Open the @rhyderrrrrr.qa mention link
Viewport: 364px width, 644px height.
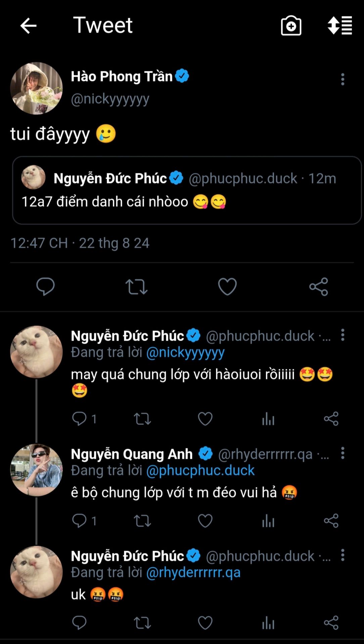point(193,573)
